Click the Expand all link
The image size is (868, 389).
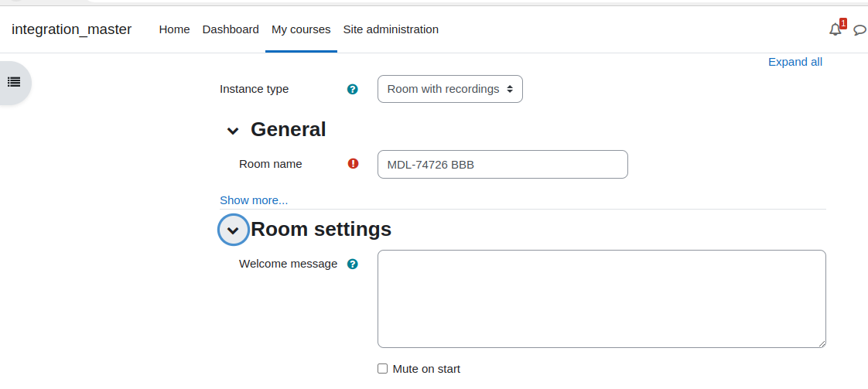(795, 62)
